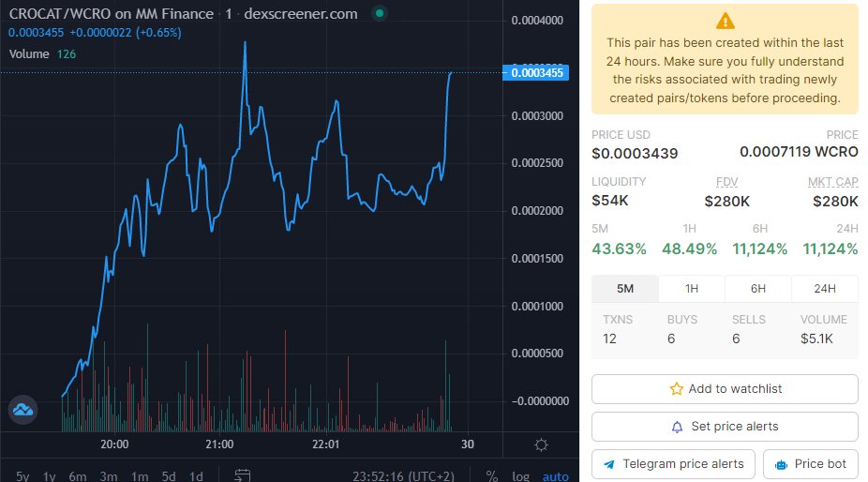Select the 3m time range
Image resolution: width=868 pixels, height=482 pixels.
click(109, 476)
